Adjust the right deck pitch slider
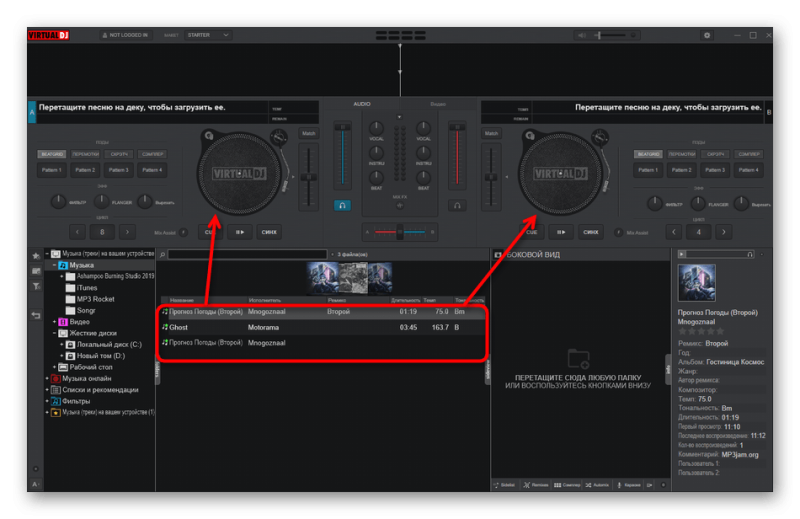Viewport: 800px width, 519px height. (x=491, y=177)
